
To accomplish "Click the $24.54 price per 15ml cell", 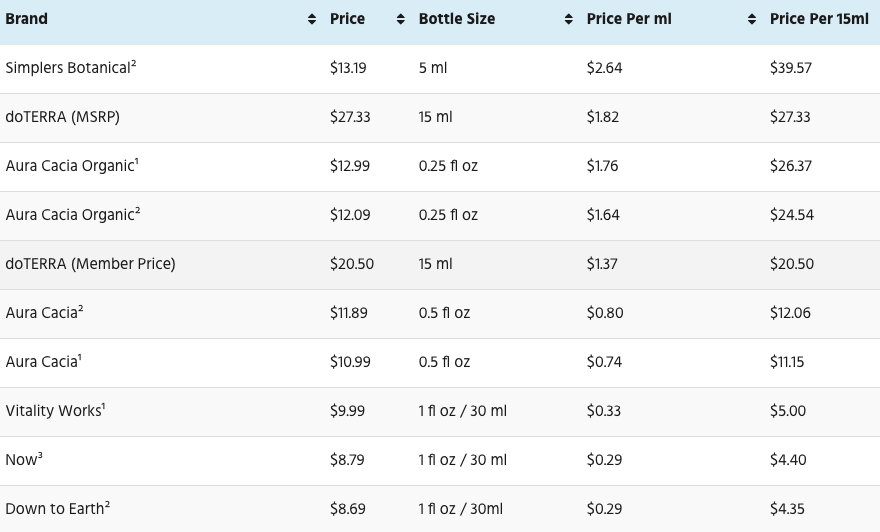I will coord(792,215).
